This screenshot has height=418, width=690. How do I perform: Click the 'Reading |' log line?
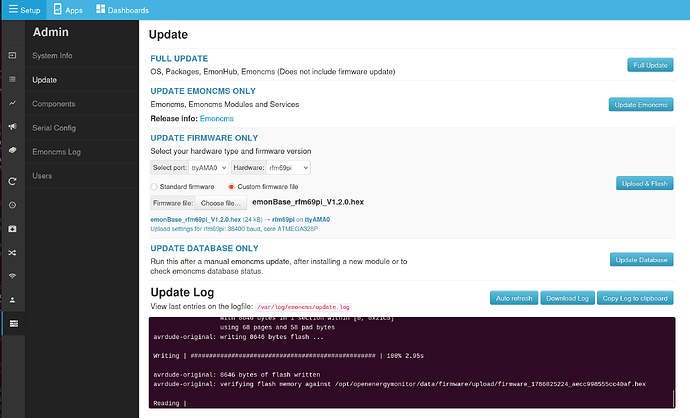coord(170,403)
